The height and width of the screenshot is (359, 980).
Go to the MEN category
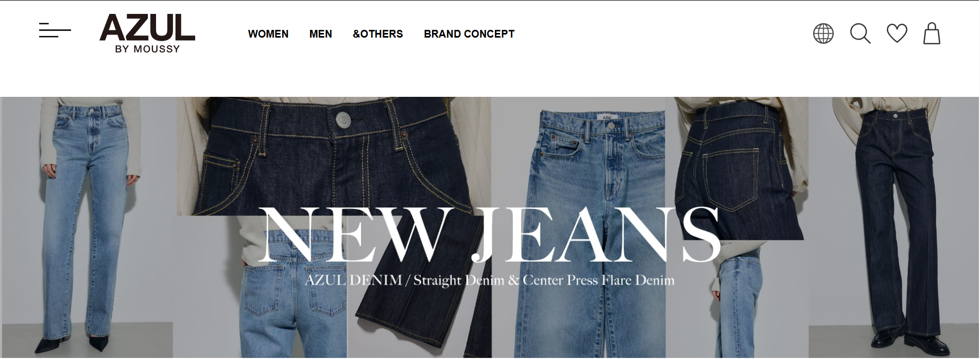pos(321,34)
